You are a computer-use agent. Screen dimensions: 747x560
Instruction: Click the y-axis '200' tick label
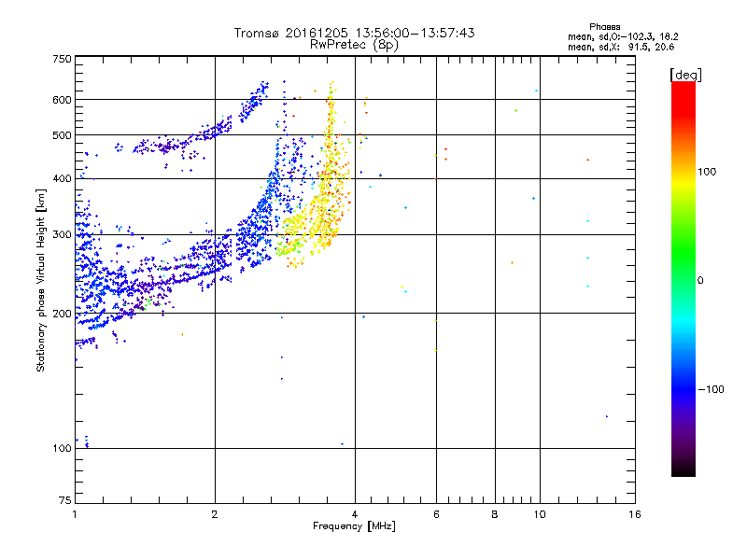pos(63,314)
